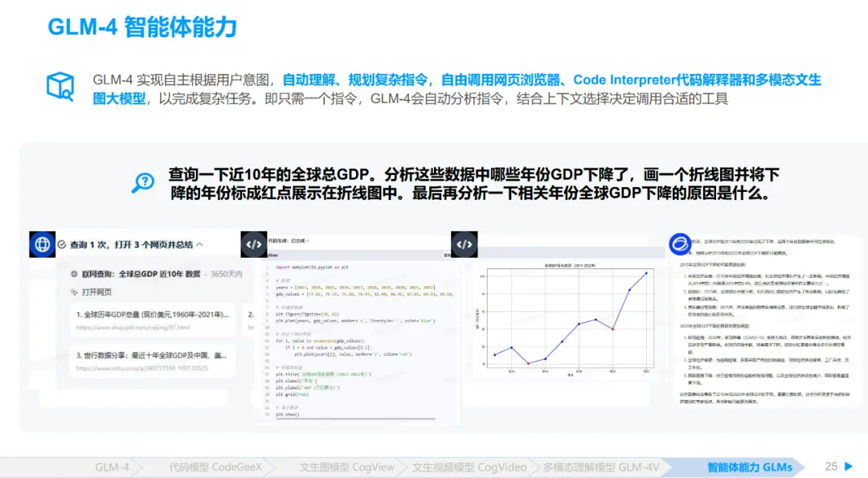Open the shujujidi.com GDP link
Image resolution: width=868 pixels, height=478 pixels.
point(133,328)
